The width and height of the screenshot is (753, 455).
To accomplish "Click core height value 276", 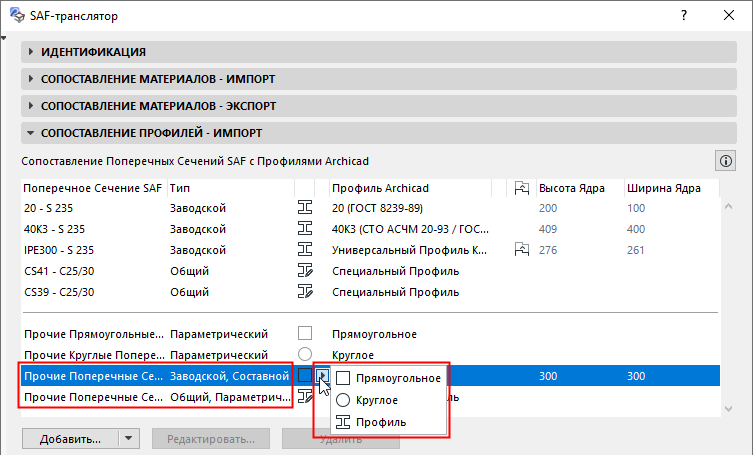I will 547,250.
